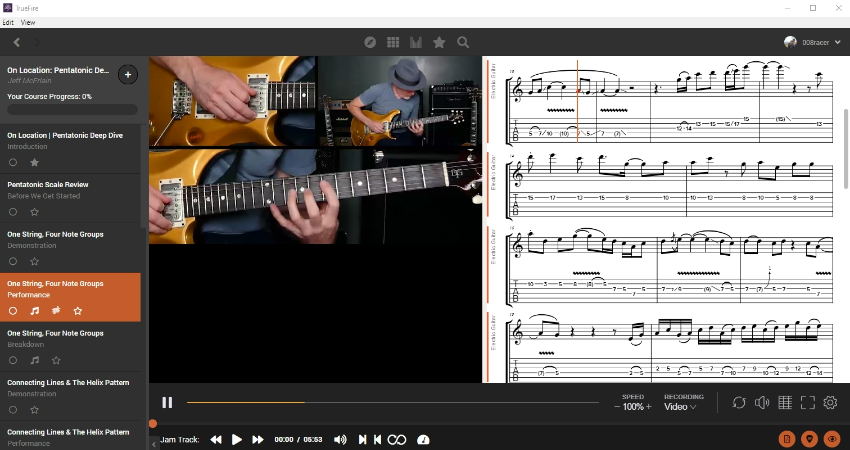Click the fretboard close-up video view
850x450 pixels.
click(315, 196)
